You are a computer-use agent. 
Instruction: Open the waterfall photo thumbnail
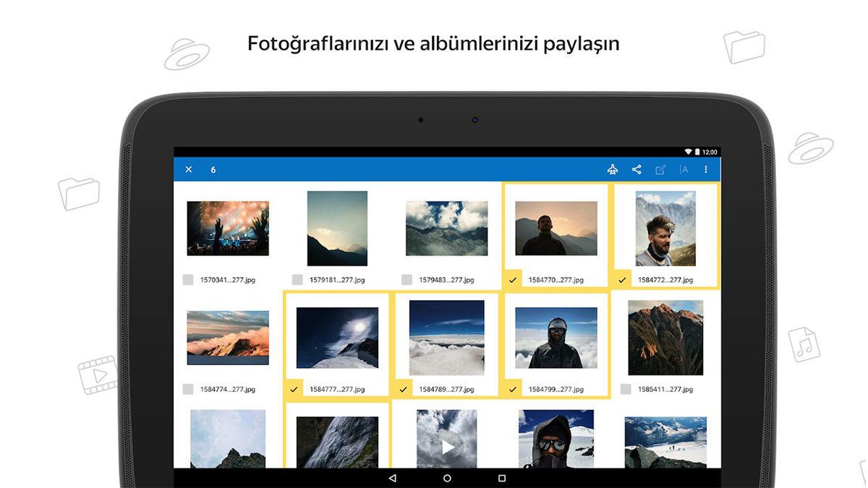pos(337,445)
